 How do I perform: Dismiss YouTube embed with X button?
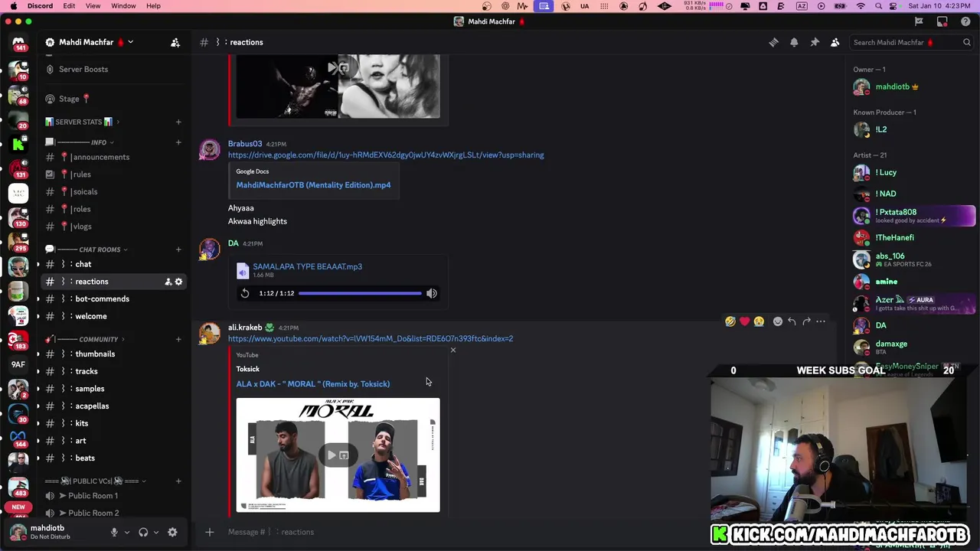(452, 350)
